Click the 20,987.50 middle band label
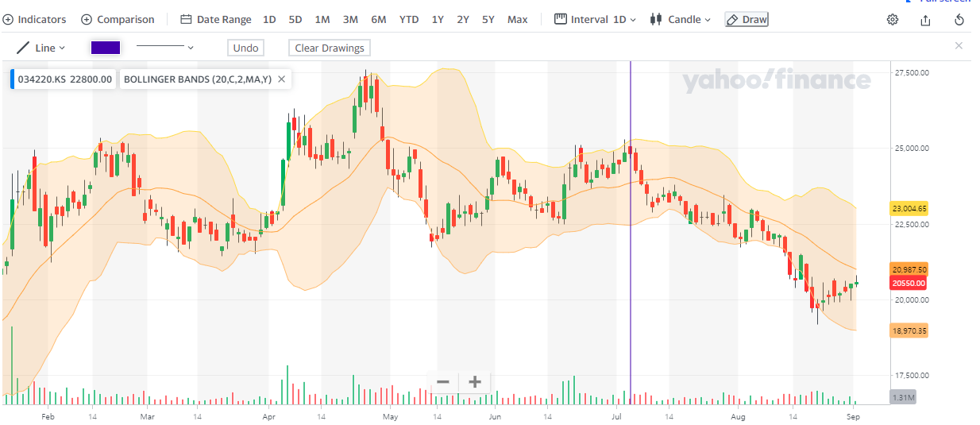980x425 pixels. click(909, 270)
